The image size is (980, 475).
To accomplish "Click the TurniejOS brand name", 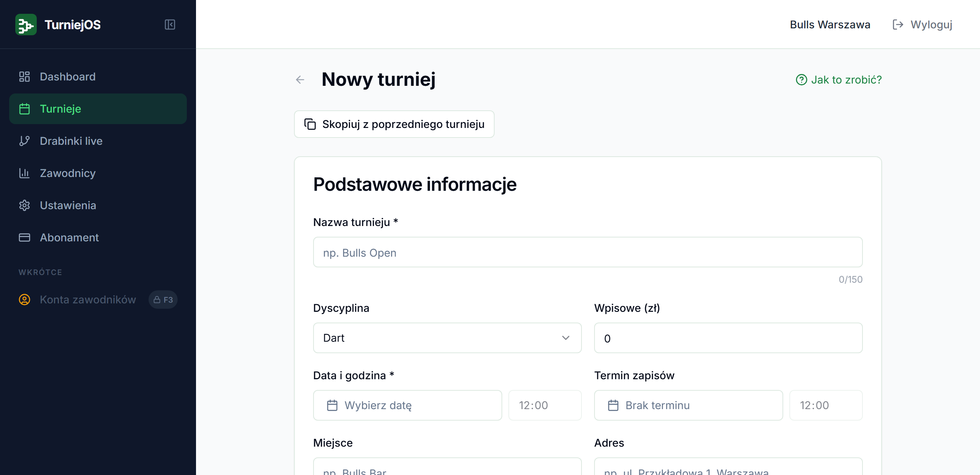I will [x=73, y=25].
